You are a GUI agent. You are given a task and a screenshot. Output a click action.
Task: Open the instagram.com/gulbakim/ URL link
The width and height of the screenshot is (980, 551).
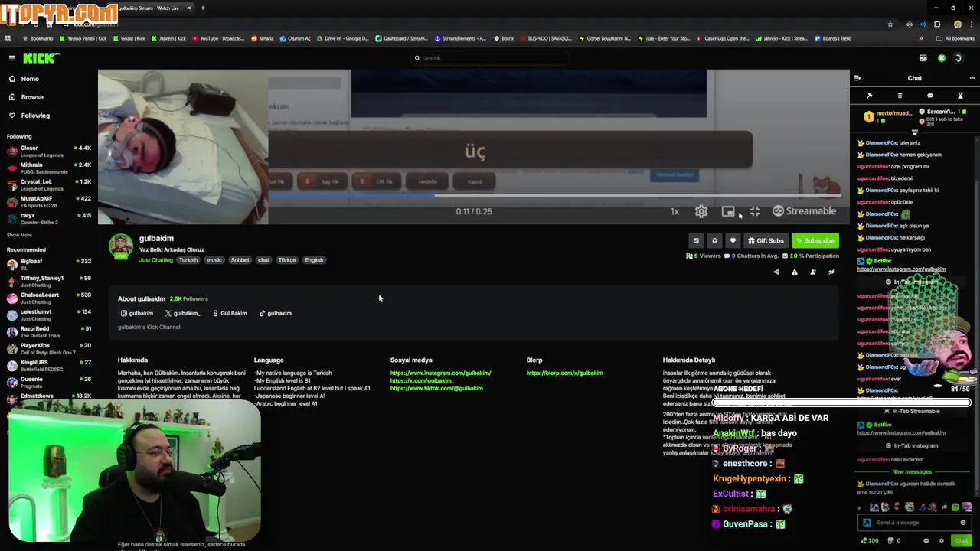click(x=440, y=373)
